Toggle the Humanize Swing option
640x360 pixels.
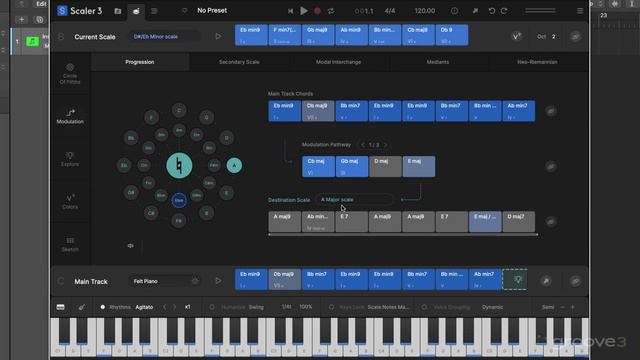212,307
